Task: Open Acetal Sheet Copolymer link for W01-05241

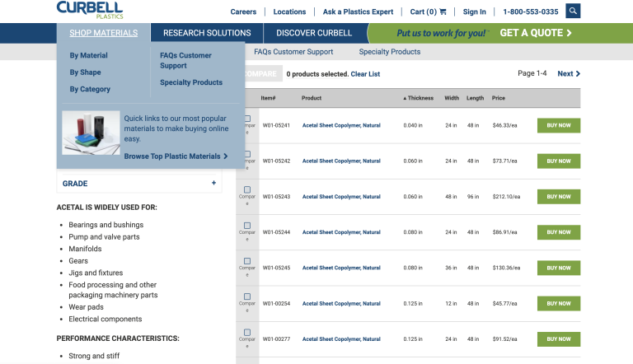Action: [x=341, y=125]
